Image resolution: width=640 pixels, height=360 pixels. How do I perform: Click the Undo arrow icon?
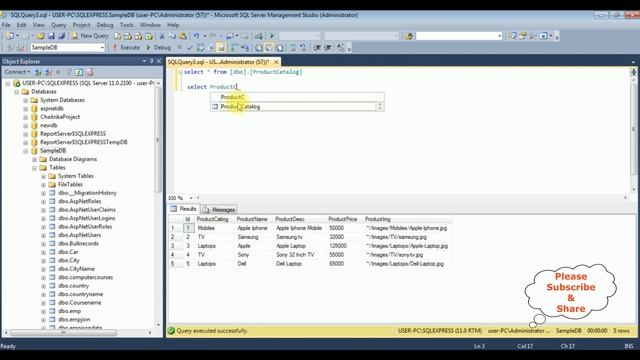[196, 36]
